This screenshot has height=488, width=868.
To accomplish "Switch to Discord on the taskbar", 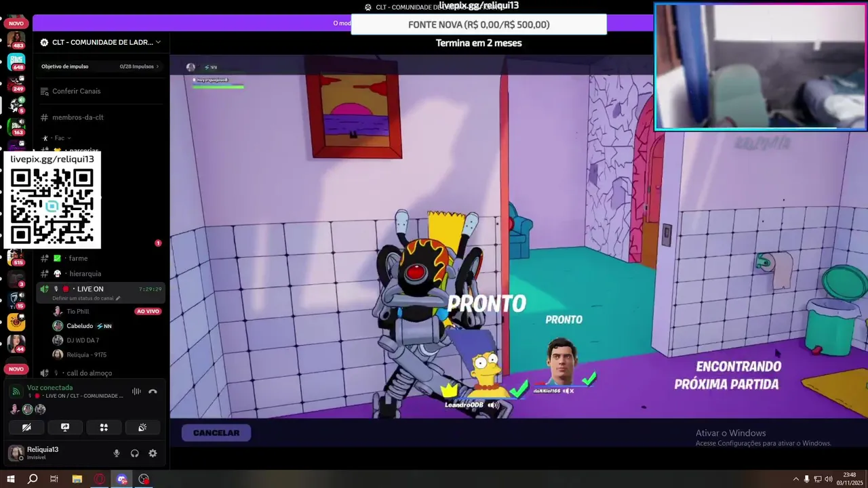I will pyautogui.click(x=122, y=479).
